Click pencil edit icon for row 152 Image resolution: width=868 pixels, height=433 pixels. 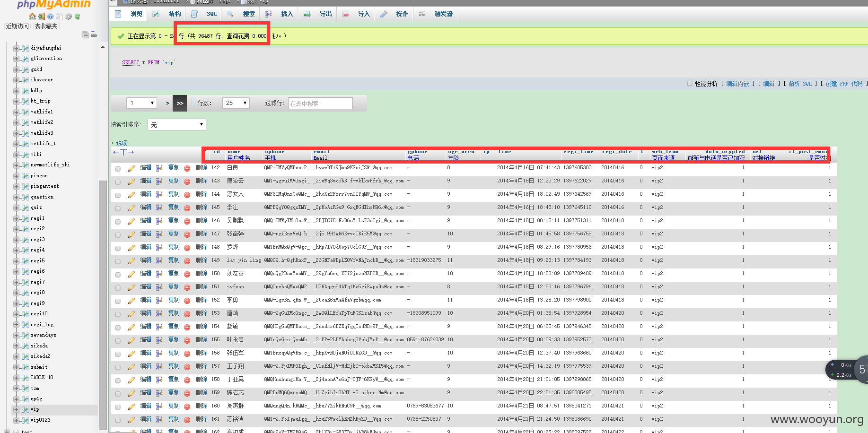click(x=132, y=300)
